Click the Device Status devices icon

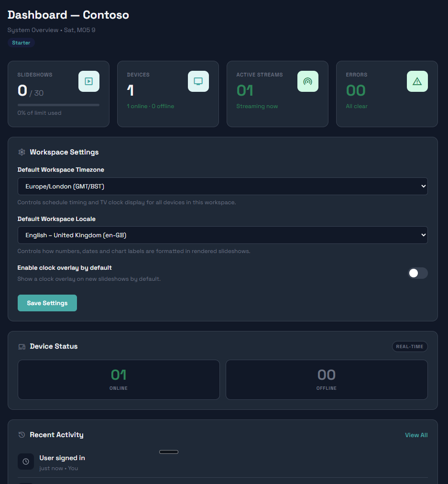point(22,347)
